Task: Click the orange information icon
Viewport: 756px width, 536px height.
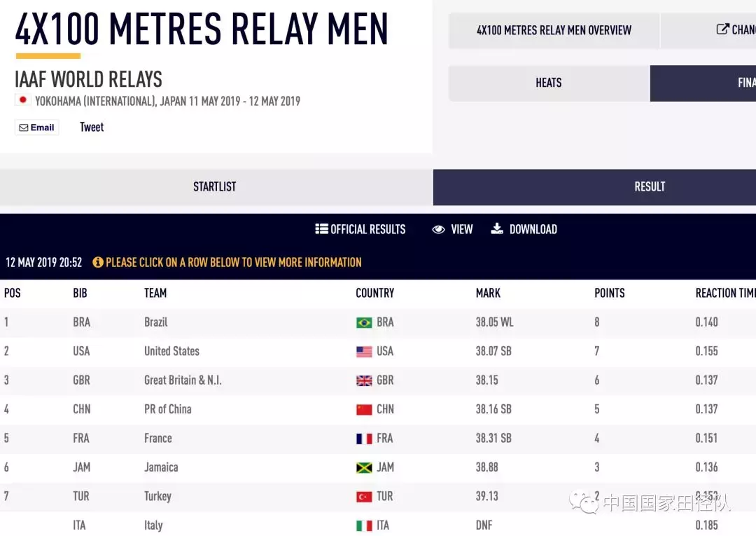Action: 98,263
